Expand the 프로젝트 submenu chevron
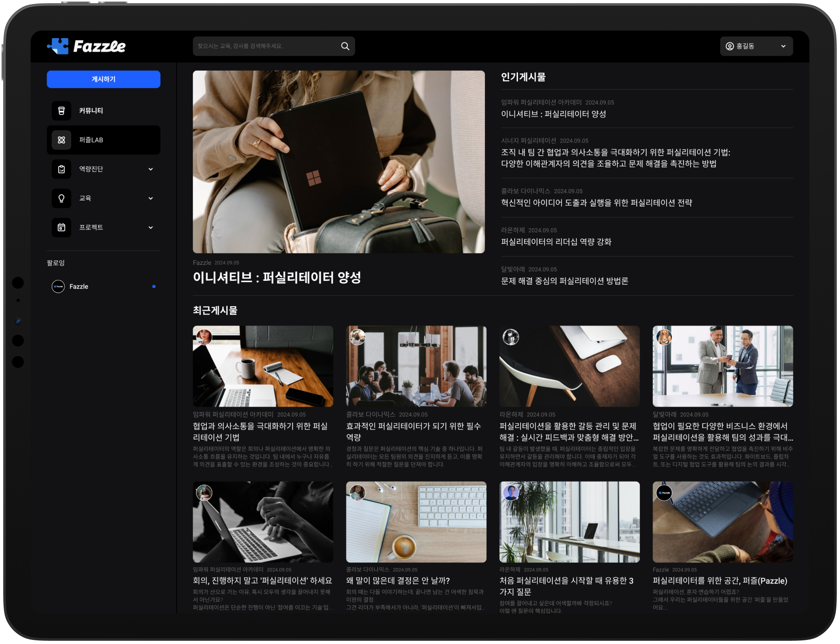The height and width of the screenshot is (644, 840). click(x=151, y=227)
